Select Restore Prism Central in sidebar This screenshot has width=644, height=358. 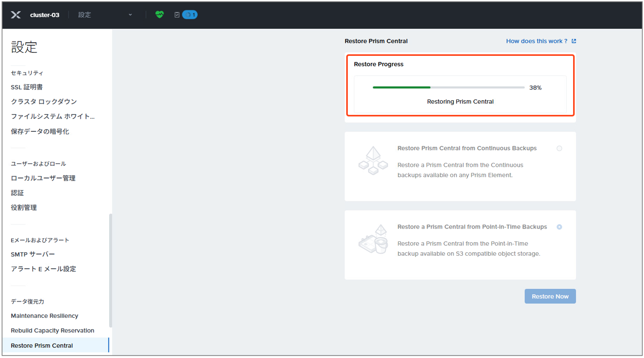[x=56, y=345]
